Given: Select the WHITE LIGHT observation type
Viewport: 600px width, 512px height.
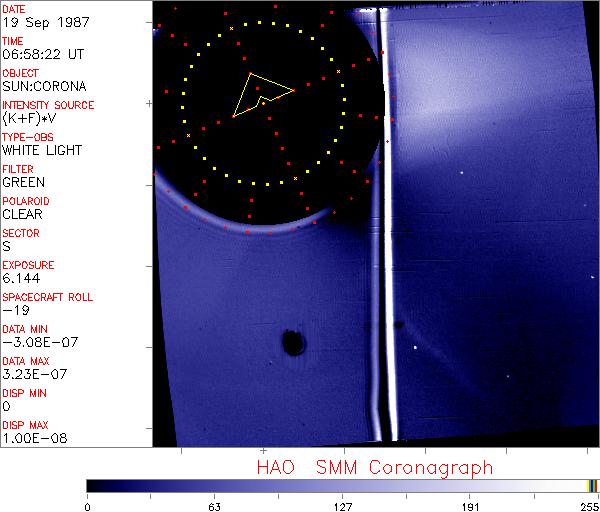Looking at the screenshot, I should (41, 150).
